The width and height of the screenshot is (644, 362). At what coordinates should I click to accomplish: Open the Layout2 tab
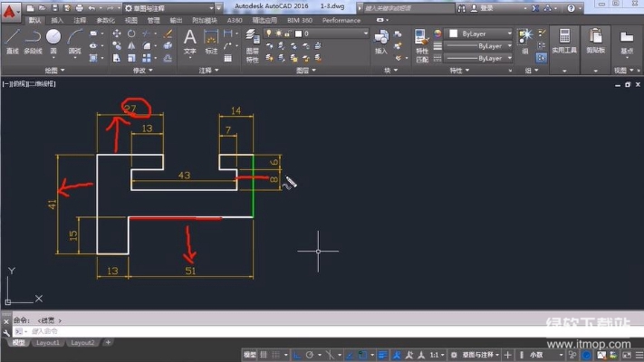pyautogui.click(x=82, y=342)
